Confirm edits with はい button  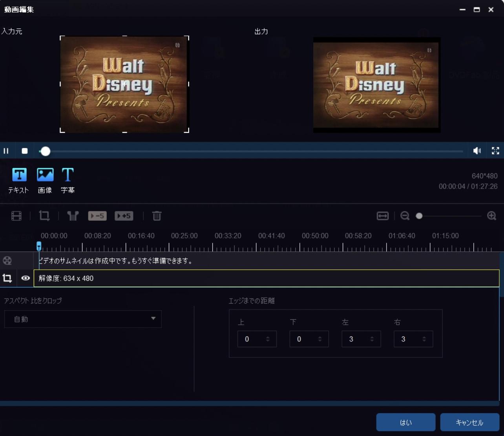(406, 422)
